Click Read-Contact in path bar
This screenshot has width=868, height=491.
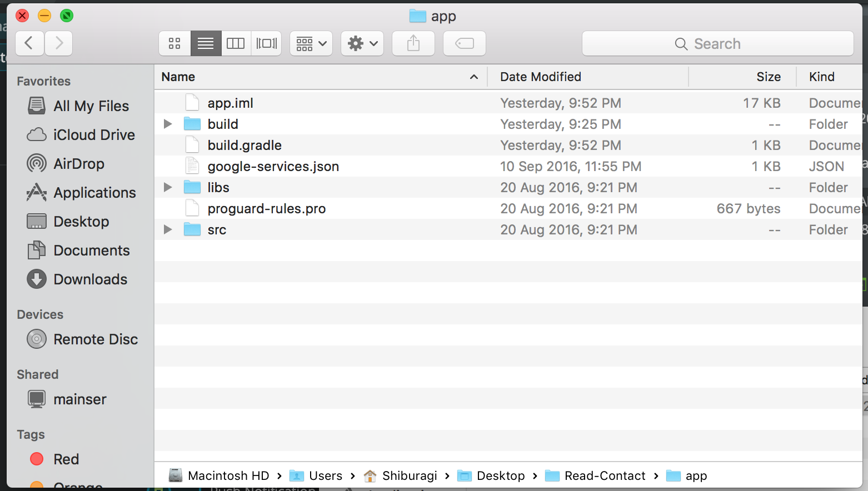595,476
